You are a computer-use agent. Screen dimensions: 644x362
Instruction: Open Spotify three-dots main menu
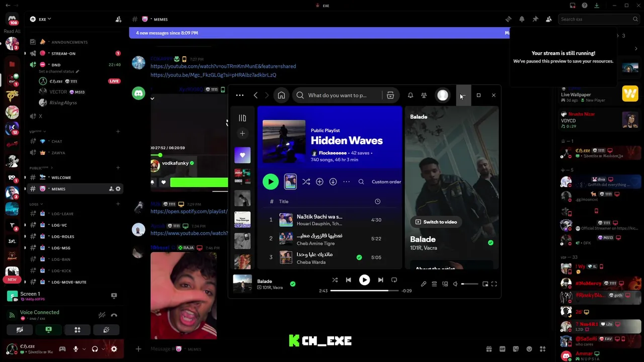coord(240,96)
